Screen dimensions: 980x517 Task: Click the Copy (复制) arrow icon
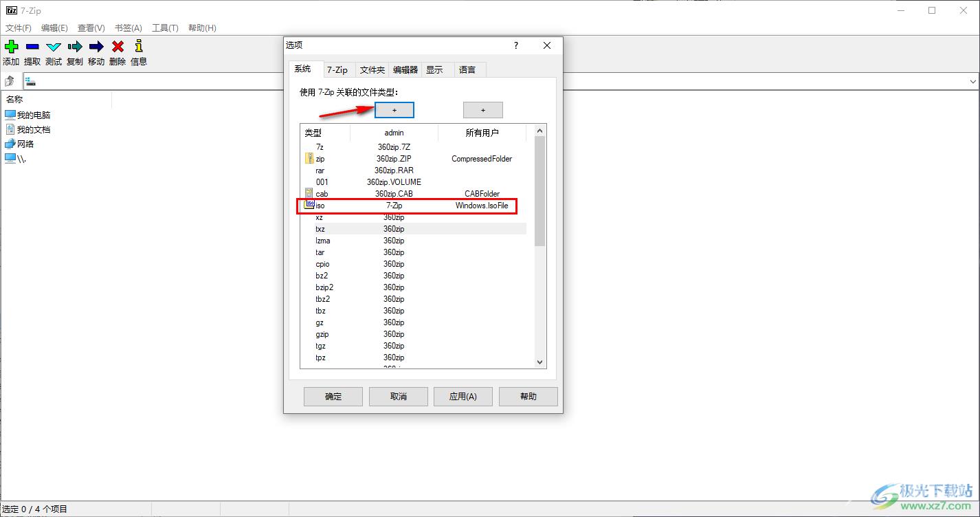tap(75, 46)
